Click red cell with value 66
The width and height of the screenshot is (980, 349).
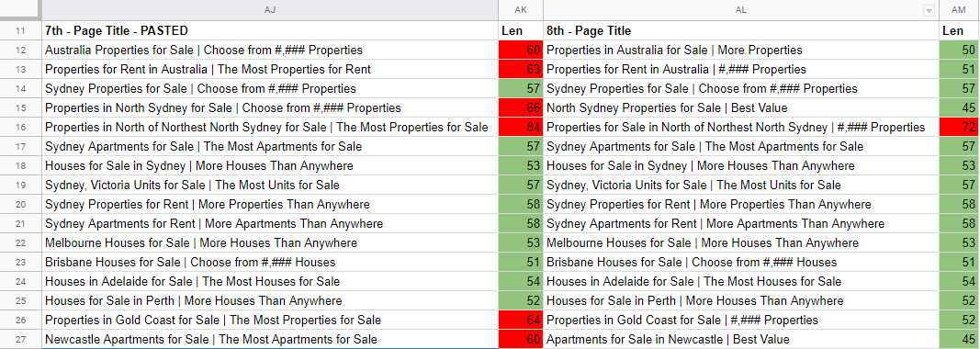521,108
